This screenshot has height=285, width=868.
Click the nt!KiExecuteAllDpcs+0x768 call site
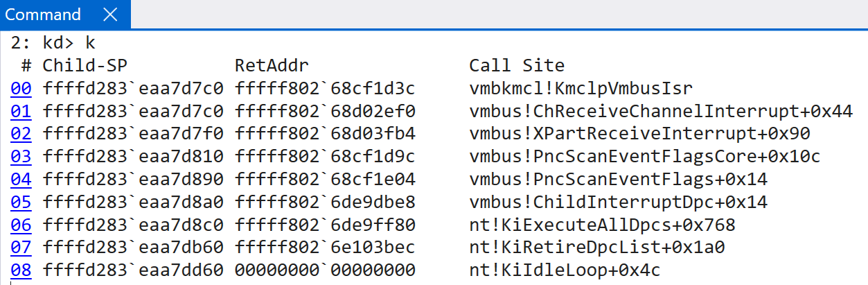click(602, 225)
